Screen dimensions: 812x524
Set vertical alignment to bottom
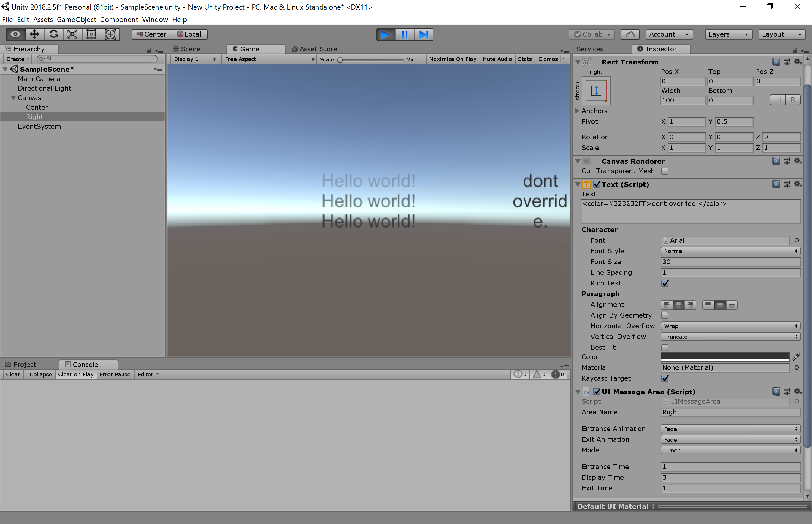(x=732, y=304)
